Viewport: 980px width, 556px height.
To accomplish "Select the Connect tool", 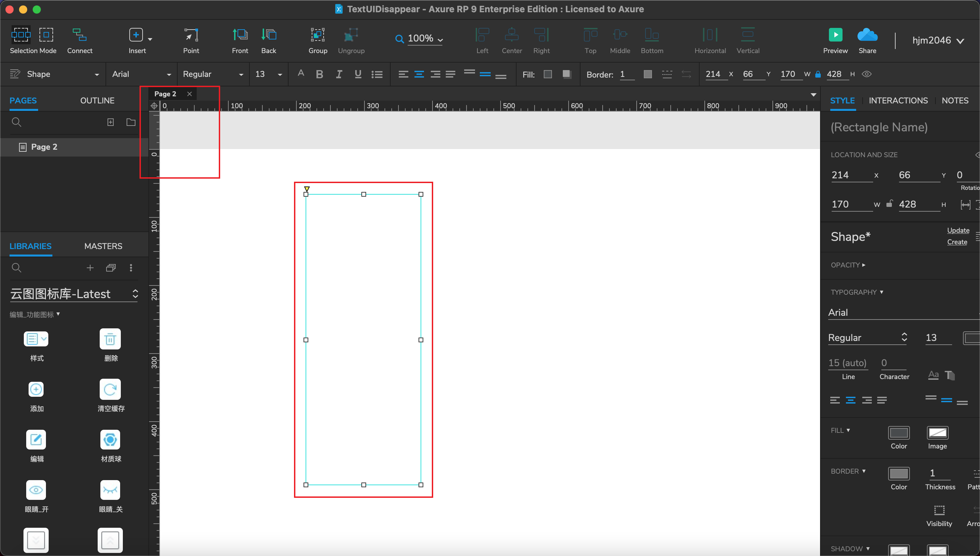I will tap(79, 35).
